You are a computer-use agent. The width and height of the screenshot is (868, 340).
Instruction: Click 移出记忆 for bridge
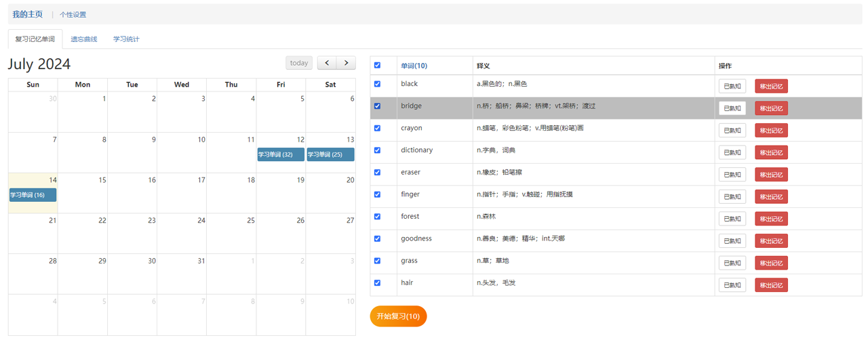pyautogui.click(x=771, y=108)
